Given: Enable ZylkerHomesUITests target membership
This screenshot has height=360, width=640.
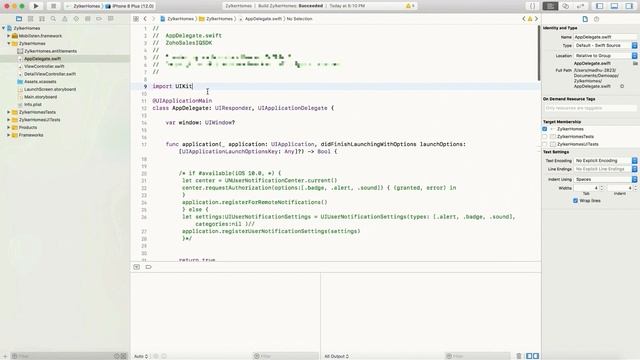Looking at the screenshot, I should (x=544, y=144).
